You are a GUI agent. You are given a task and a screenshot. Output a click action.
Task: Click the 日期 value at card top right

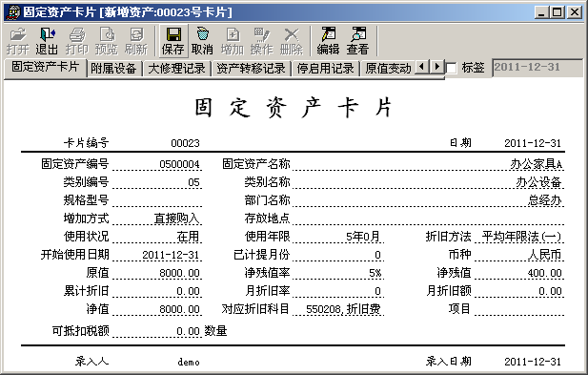click(x=533, y=143)
